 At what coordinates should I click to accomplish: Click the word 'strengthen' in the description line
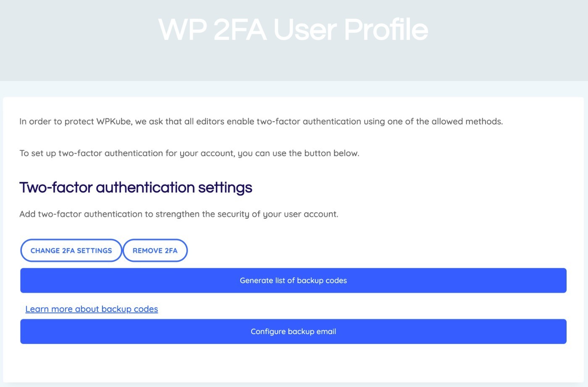point(177,214)
